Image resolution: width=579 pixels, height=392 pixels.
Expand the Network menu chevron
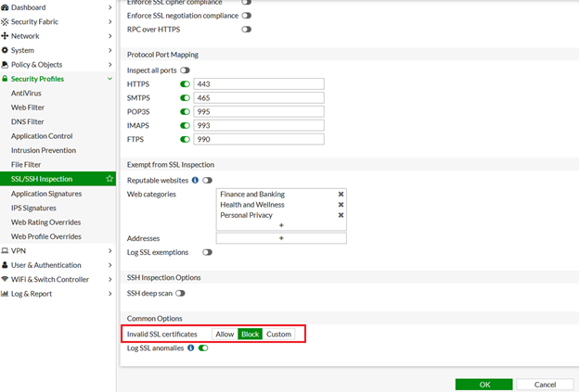(110, 36)
